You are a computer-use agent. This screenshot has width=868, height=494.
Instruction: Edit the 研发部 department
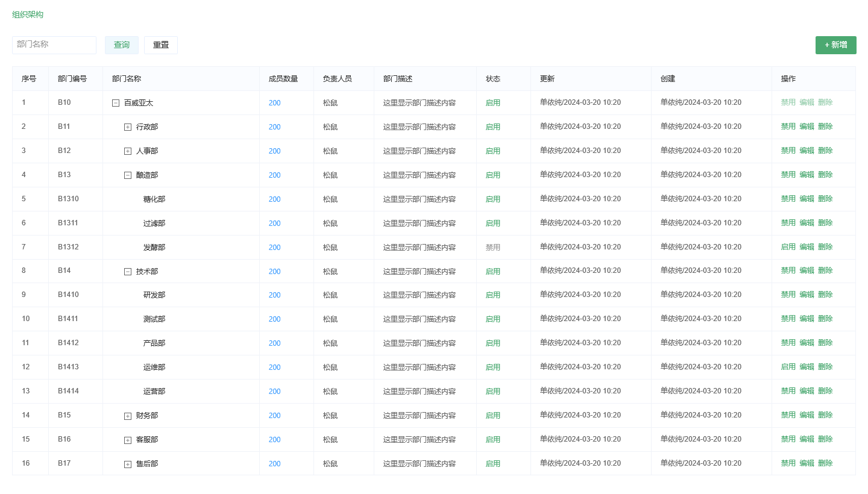coord(807,295)
